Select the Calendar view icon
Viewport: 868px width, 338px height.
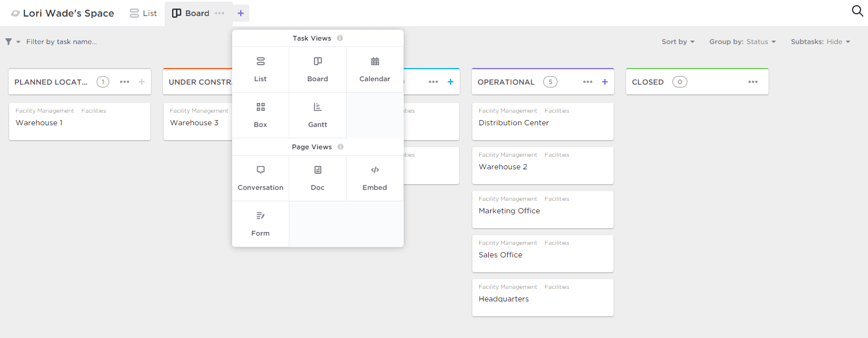375,62
